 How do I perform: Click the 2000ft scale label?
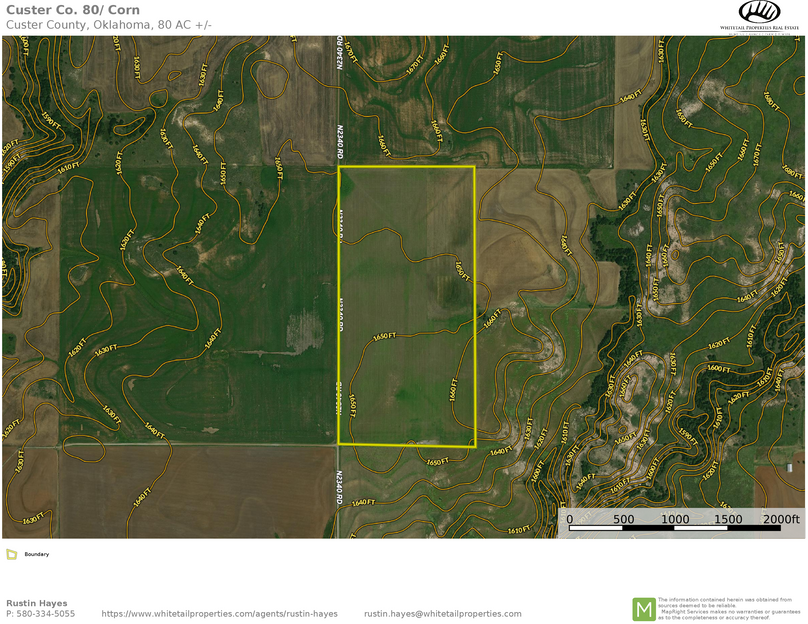781,519
